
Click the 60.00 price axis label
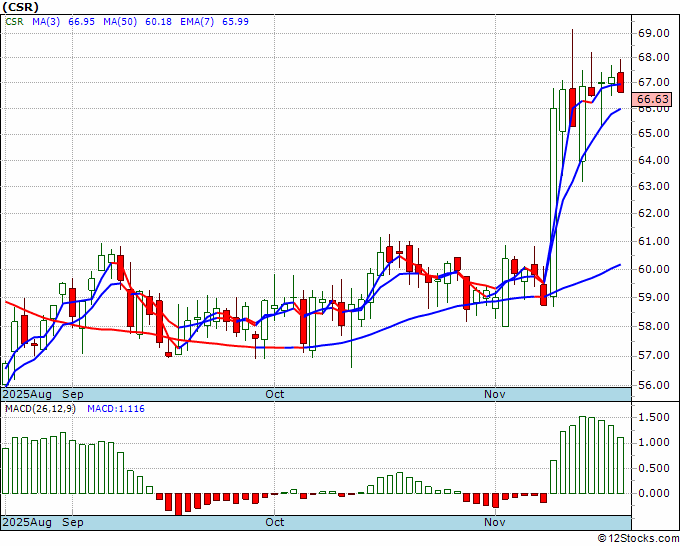(x=654, y=269)
